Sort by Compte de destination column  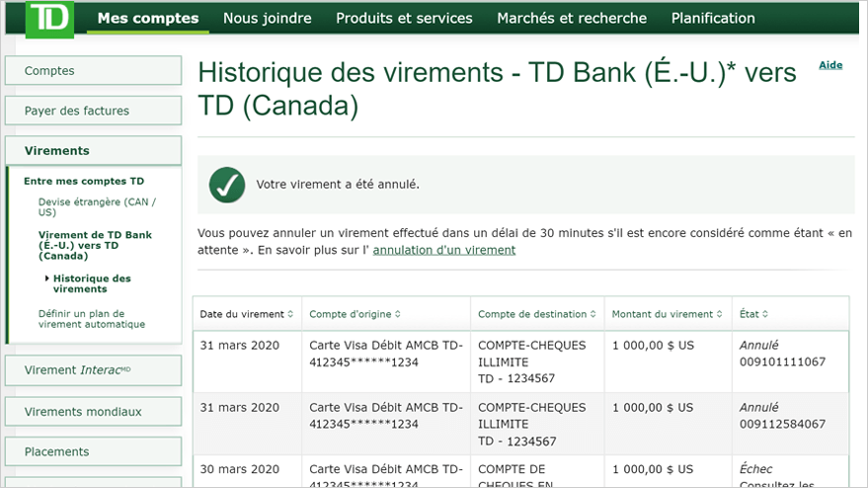point(537,314)
